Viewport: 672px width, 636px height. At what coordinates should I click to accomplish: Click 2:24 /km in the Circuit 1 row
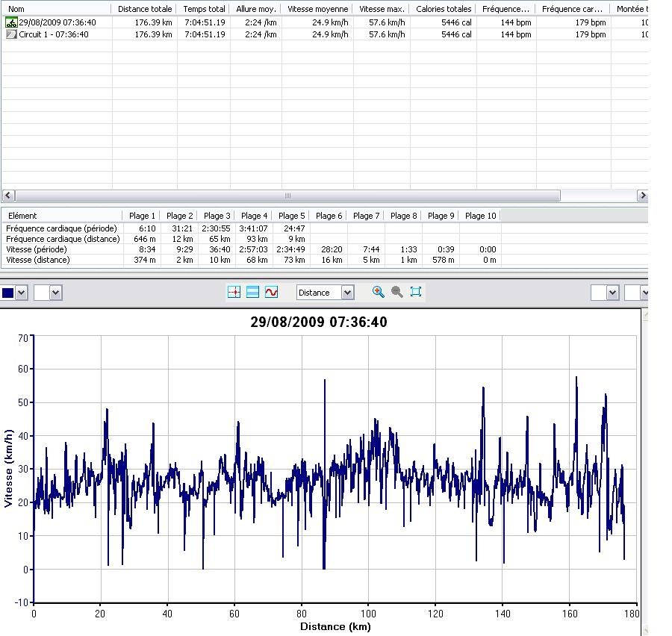click(261, 34)
